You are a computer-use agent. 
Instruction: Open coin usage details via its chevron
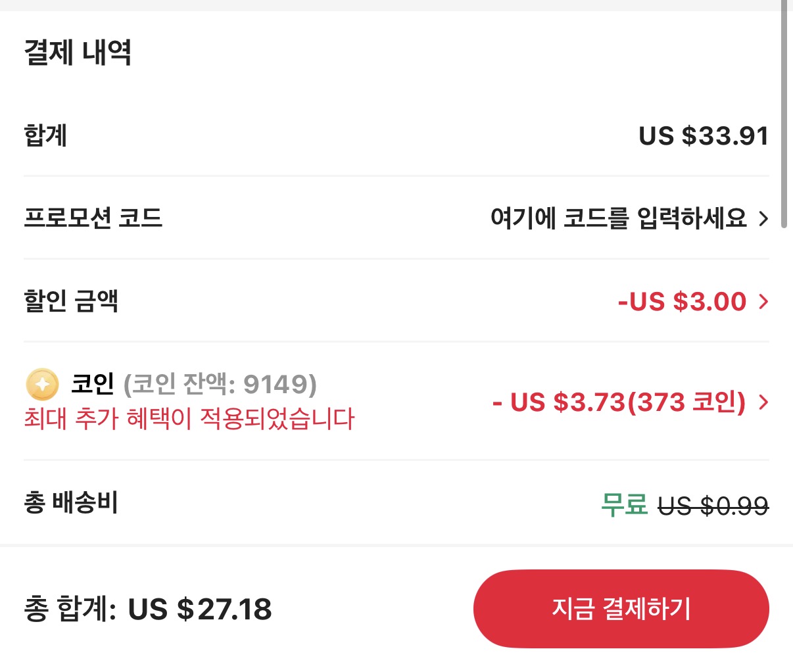click(763, 402)
